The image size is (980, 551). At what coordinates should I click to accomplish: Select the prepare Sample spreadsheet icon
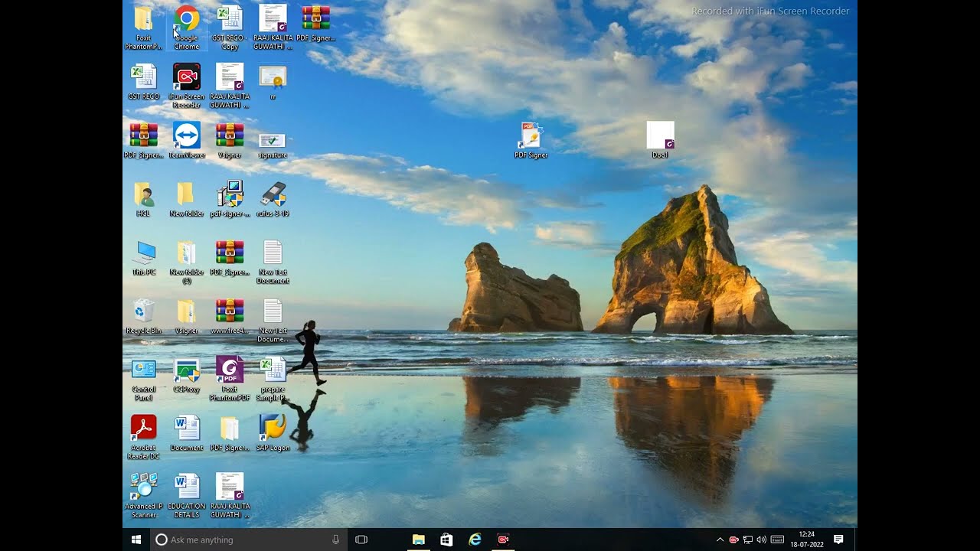(x=273, y=379)
